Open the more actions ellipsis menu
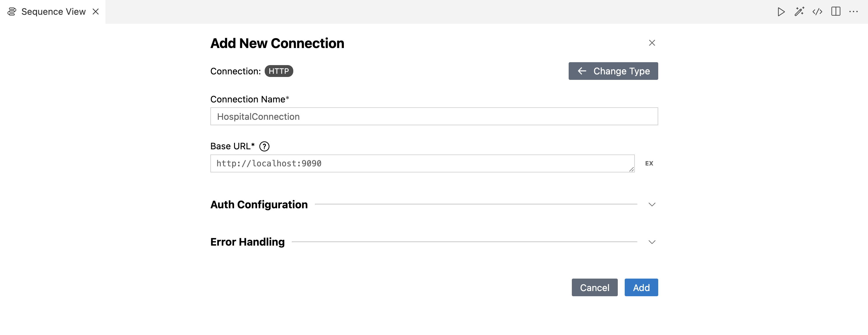This screenshot has height=335, width=868. tap(854, 12)
